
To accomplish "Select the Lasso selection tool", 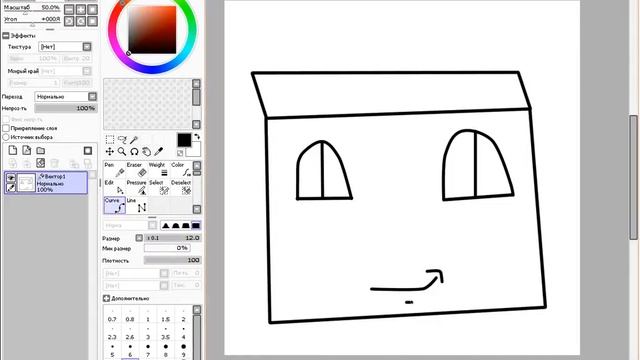I will tap(122, 140).
